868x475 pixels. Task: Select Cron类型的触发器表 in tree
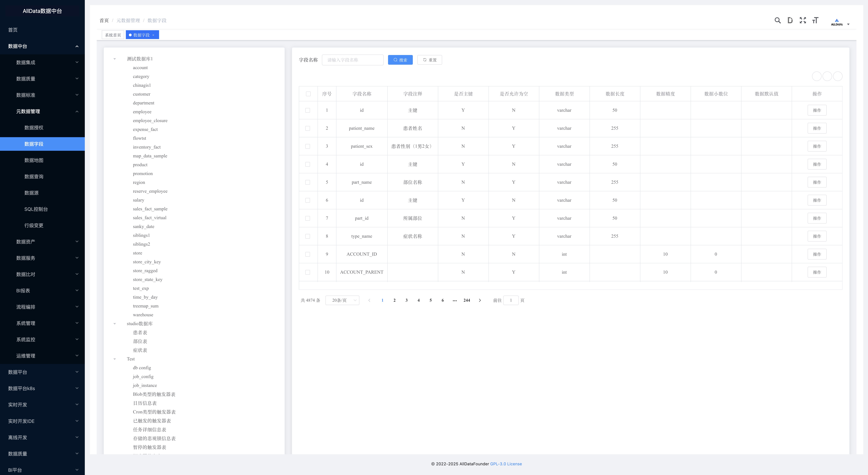(154, 412)
